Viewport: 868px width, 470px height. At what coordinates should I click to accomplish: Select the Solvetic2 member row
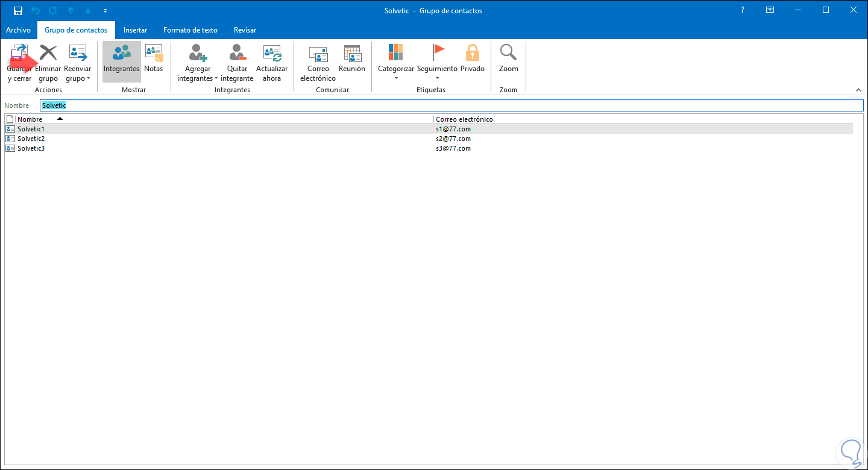429,139
